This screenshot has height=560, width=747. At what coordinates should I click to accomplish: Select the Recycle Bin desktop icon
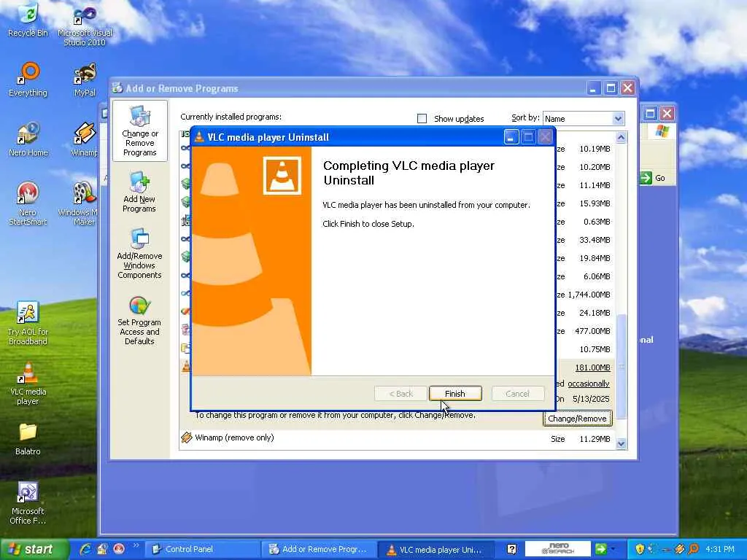coord(28,20)
